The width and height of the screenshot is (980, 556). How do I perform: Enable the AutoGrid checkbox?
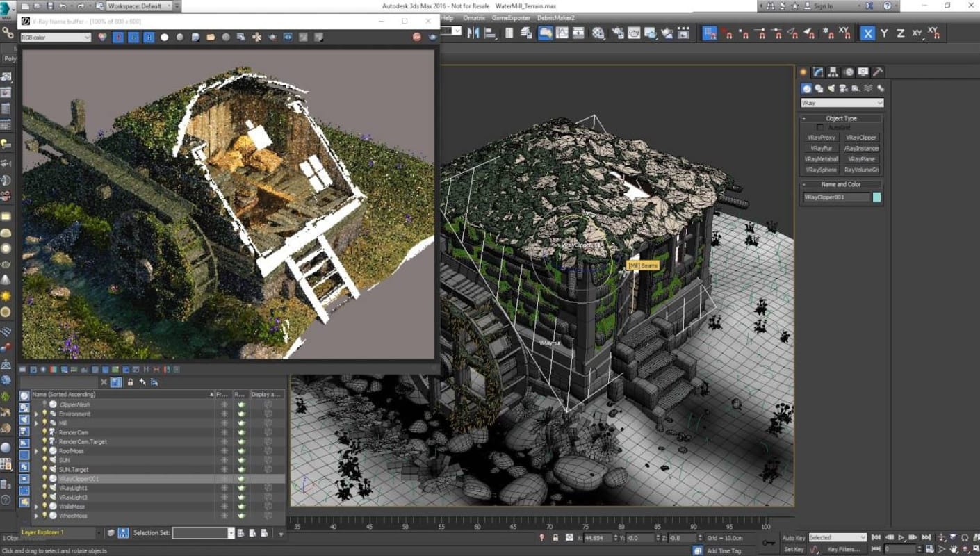click(820, 128)
